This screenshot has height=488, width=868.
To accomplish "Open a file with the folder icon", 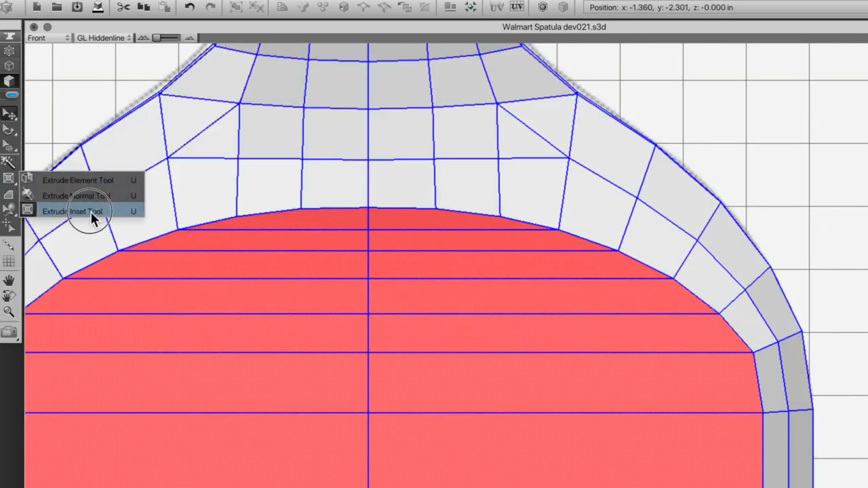I will point(57,7).
